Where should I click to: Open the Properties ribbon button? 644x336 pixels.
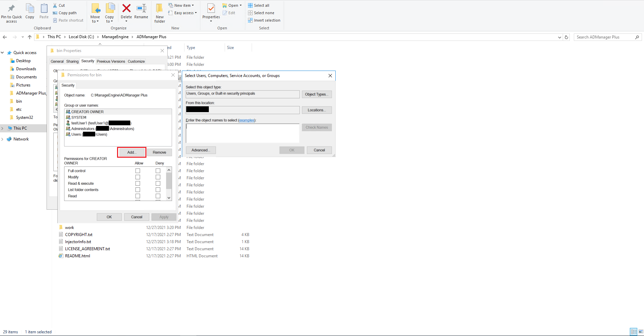coord(211,13)
